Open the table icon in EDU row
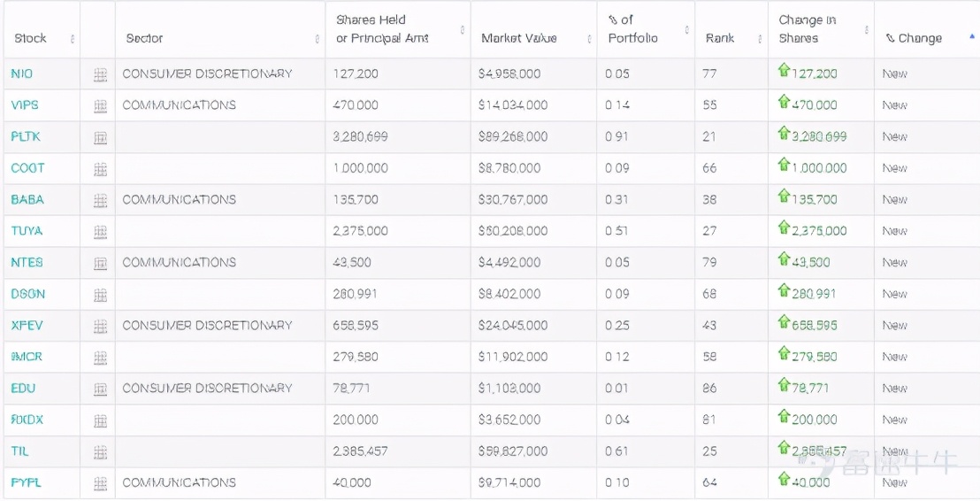Screen dimensions: 980x501 100,389
